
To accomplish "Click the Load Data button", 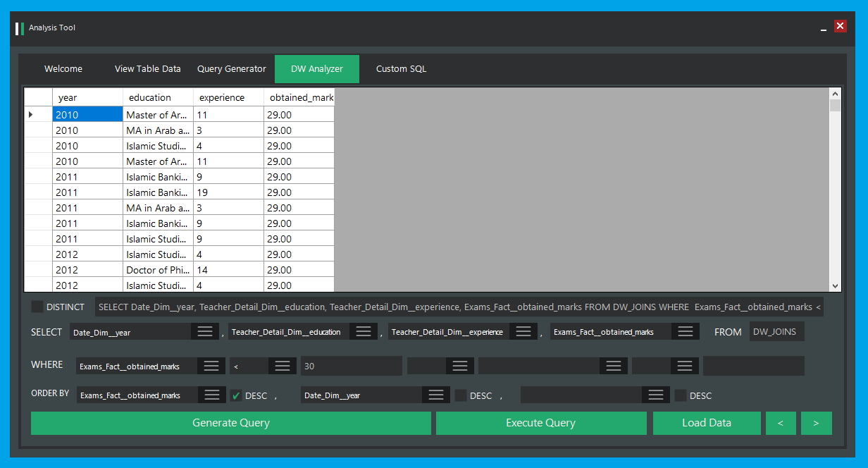I will (x=707, y=423).
